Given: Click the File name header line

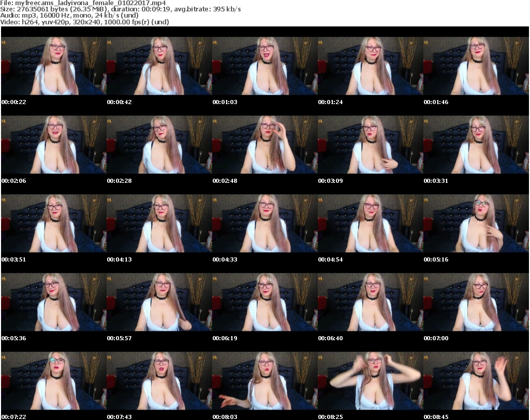Looking at the screenshot, I should click(83, 3).
